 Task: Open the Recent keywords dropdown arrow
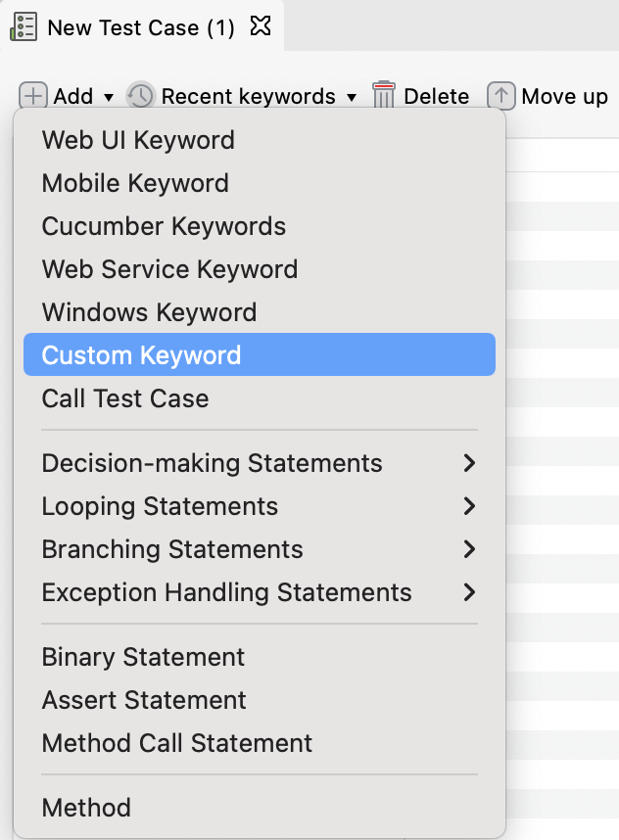351,97
